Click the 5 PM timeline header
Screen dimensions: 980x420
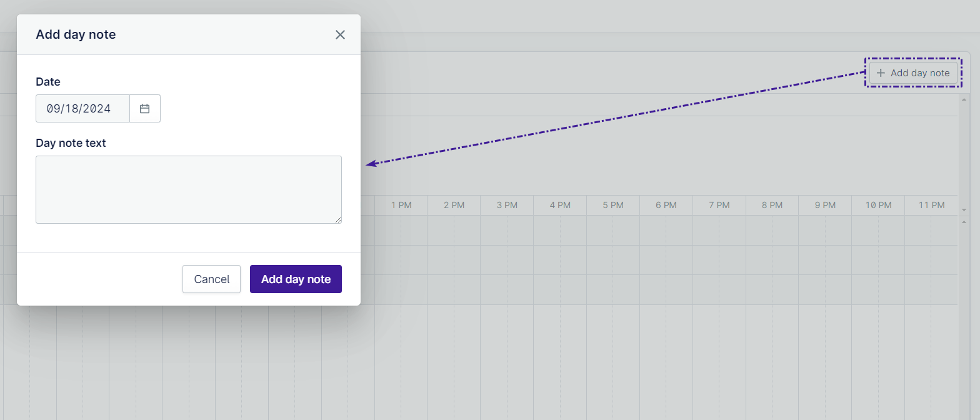coord(614,205)
